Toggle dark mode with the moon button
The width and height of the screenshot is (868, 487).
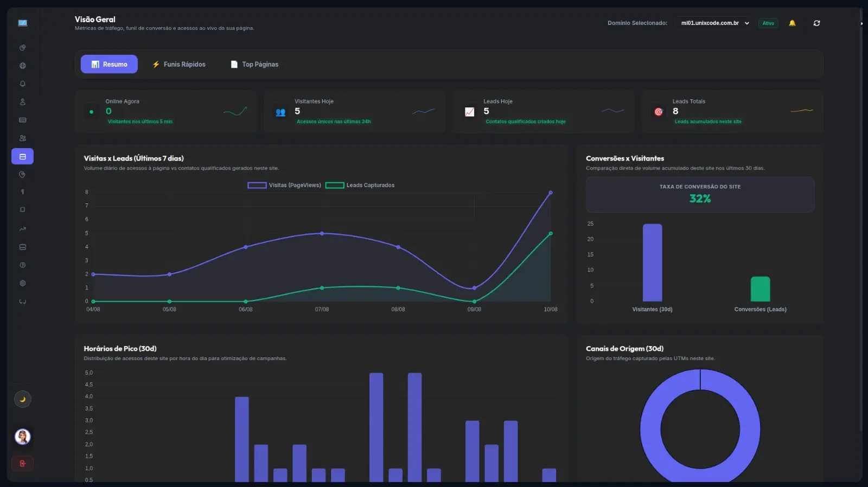[22, 399]
